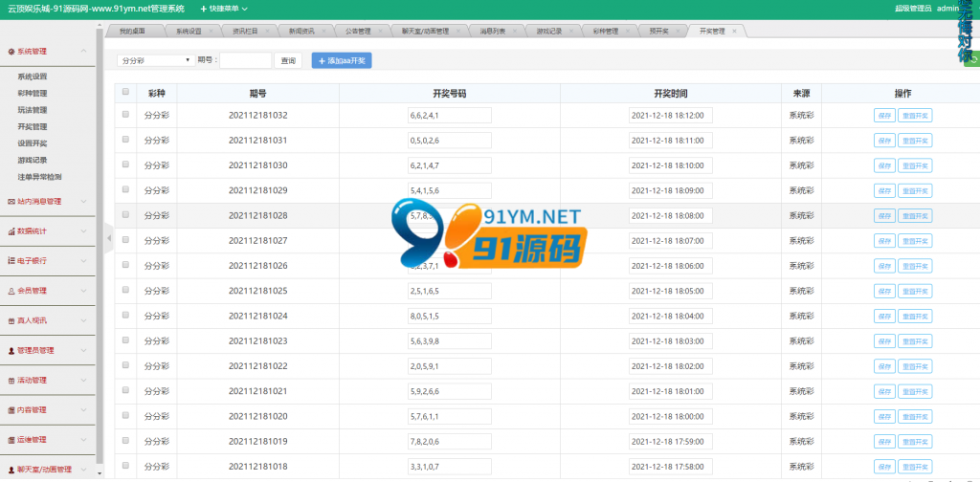The width and height of the screenshot is (980, 482).
Task: Click the draw number field showing 6,6,2,4,1
Action: (x=450, y=116)
